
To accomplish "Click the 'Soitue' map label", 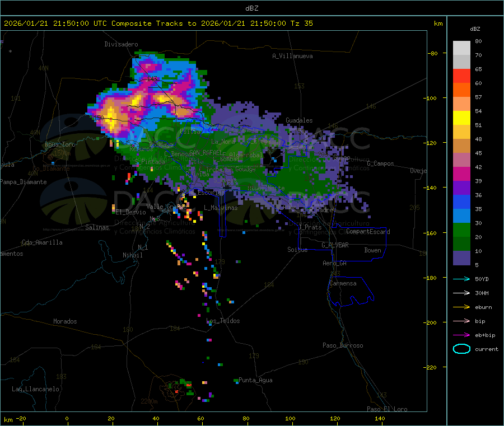I will coord(297,250).
